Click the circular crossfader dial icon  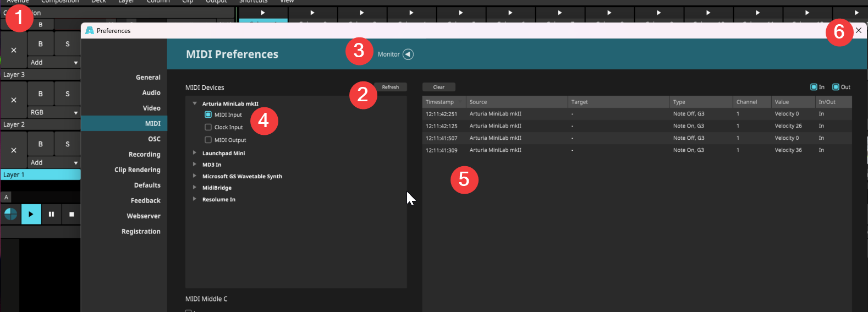click(10, 214)
